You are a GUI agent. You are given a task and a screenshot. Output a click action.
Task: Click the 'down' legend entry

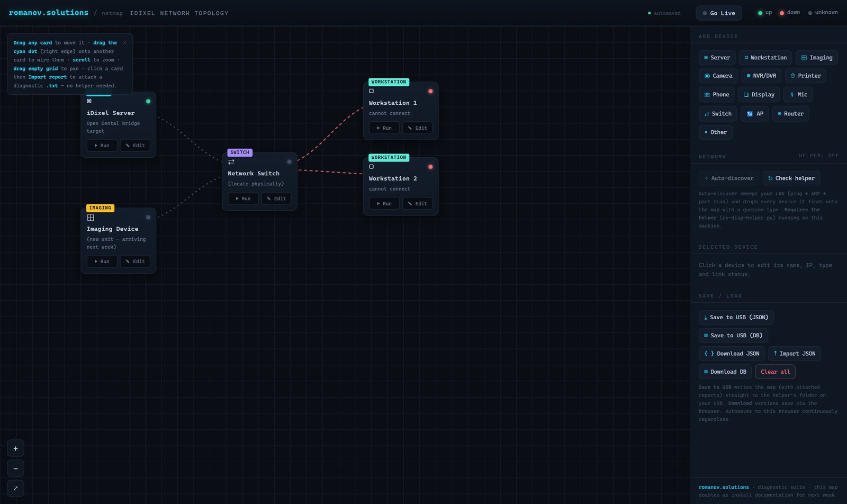point(790,13)
